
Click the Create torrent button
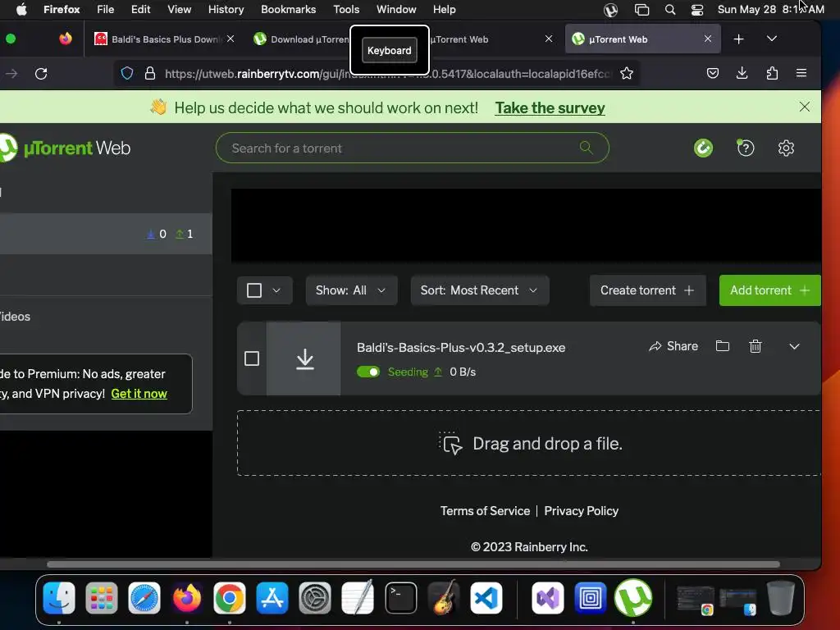point(647,290)
